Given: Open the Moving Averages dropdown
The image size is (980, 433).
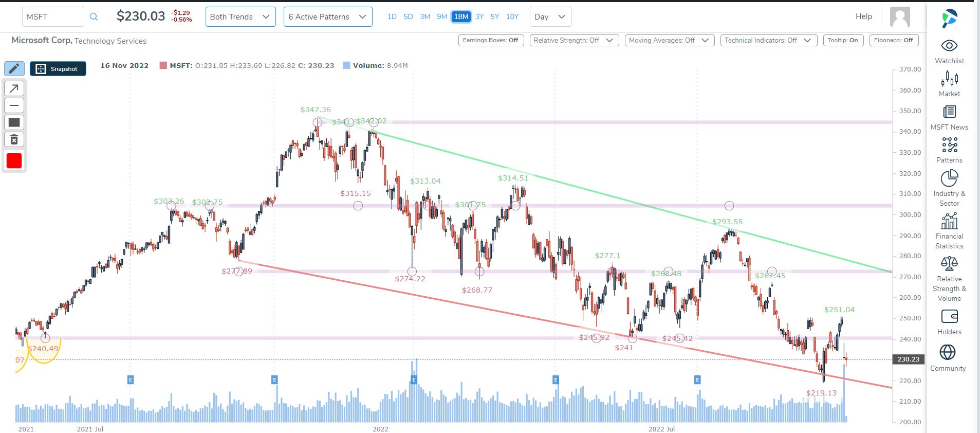Looking at the screenshot, I should coord(670,40).
